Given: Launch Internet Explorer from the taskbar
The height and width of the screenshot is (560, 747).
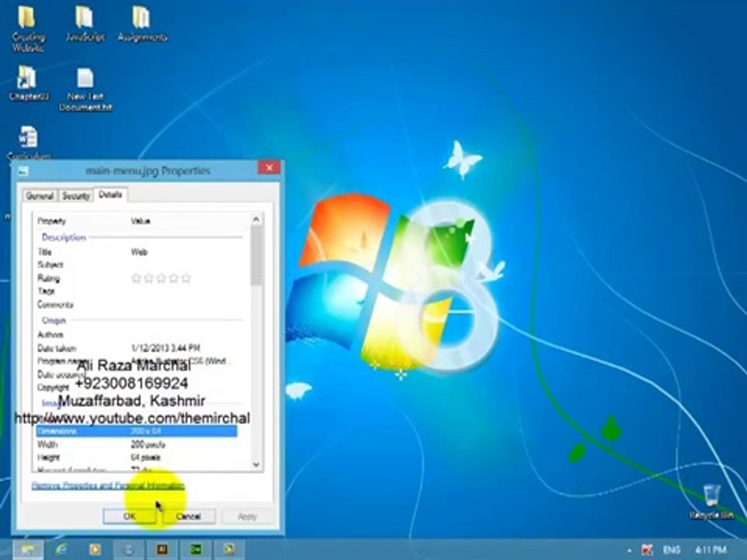Looking at the screenshot, I should click(x=61, y=550).
